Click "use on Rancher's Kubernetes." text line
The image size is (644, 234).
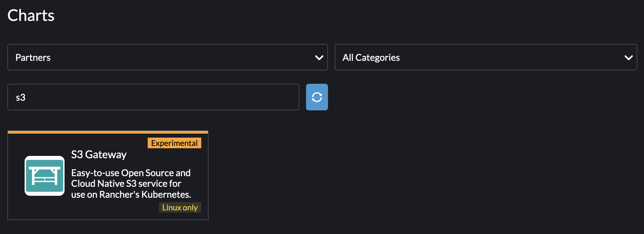(x=131, y=194)
